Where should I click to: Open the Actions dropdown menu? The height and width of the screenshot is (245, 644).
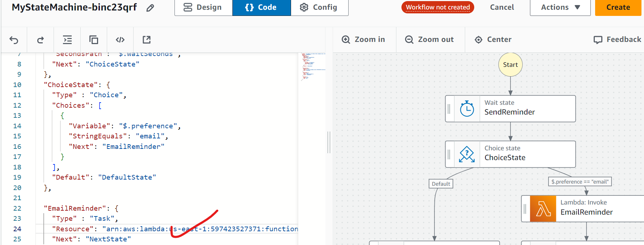pyautogui.click(x=560, y=8)
